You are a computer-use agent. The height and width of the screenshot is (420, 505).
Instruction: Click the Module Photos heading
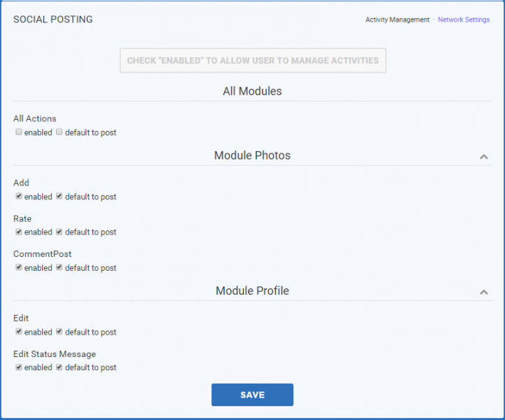click(252, 155)
